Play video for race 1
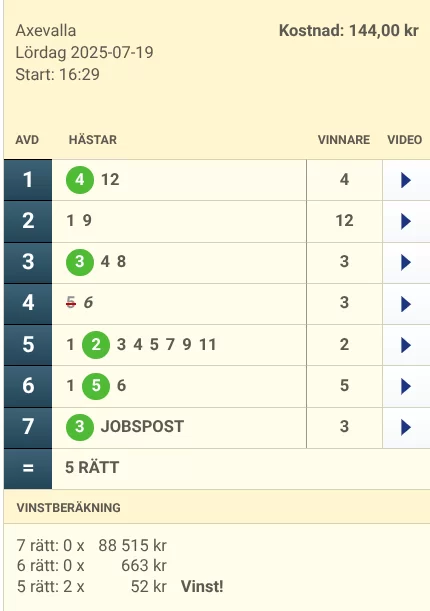 pyautogui.click(x=406, y=180)
